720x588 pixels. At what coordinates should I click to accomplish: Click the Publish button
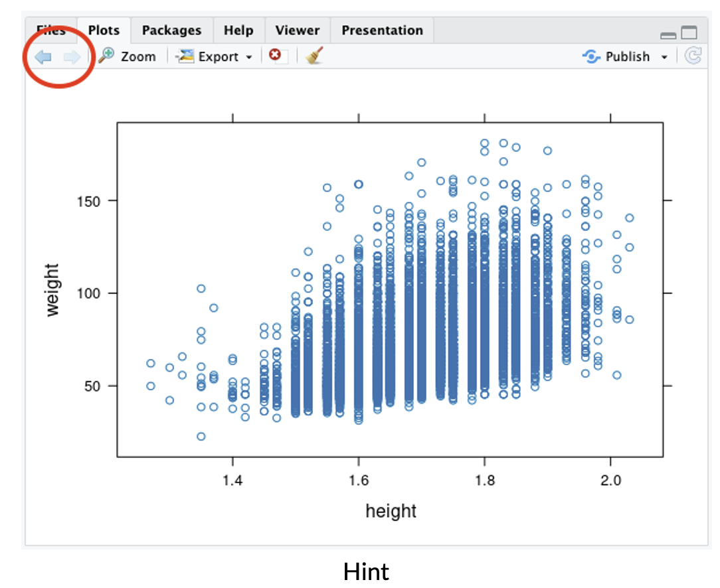tap(616, 56)
